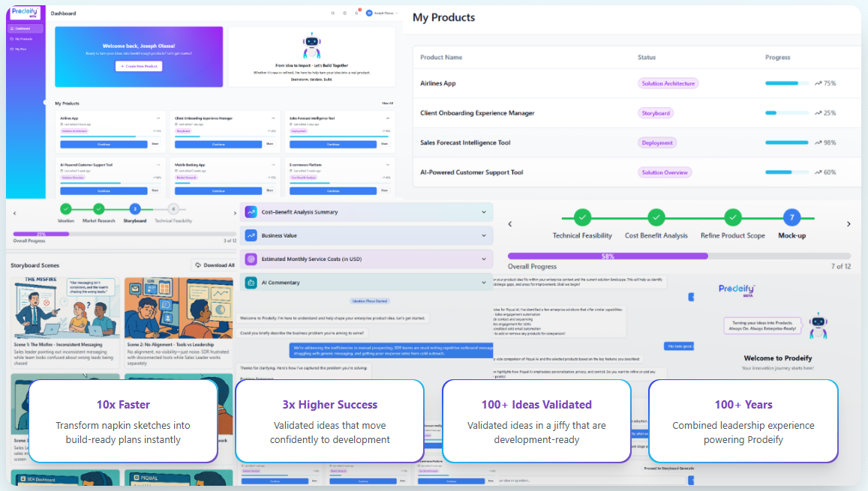Click the robot mascot on dashboard card
The height and width of the screenshot is (491, 868).
[x=311, y=46]
